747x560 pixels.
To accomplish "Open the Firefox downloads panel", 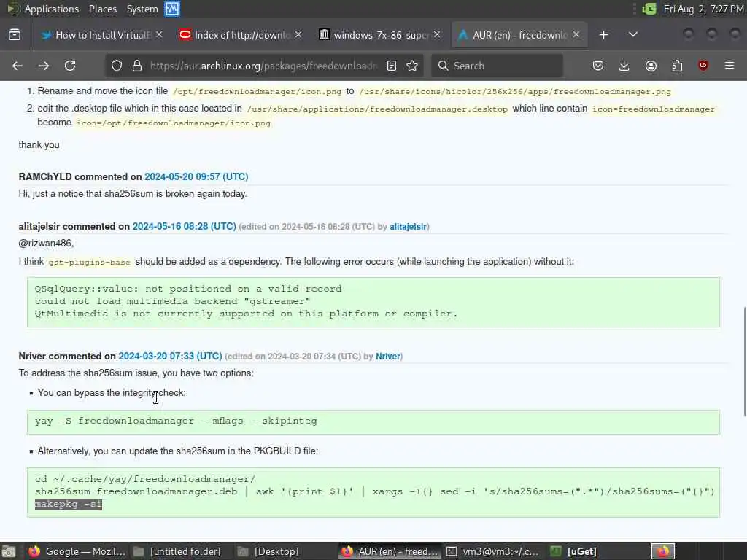I will [624, 66].
